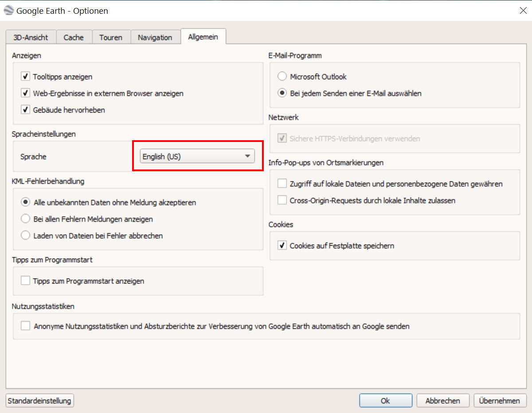
Task: Select Microsoft Outlook radio button
Action: click(282, 77)
